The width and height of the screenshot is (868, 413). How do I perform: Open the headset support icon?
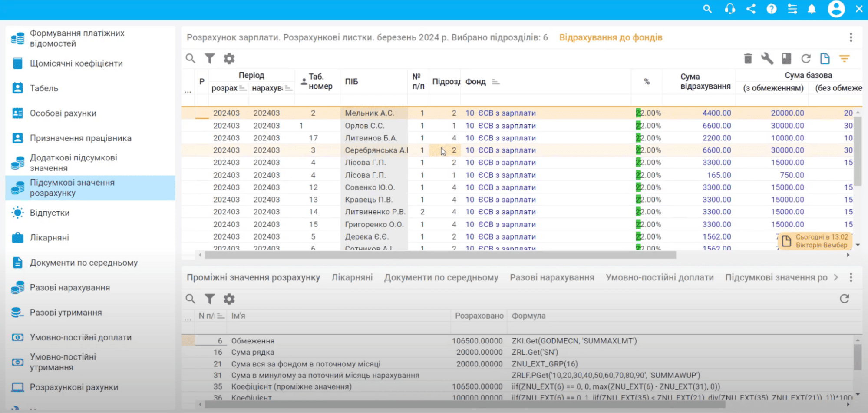tap(730, 9)
